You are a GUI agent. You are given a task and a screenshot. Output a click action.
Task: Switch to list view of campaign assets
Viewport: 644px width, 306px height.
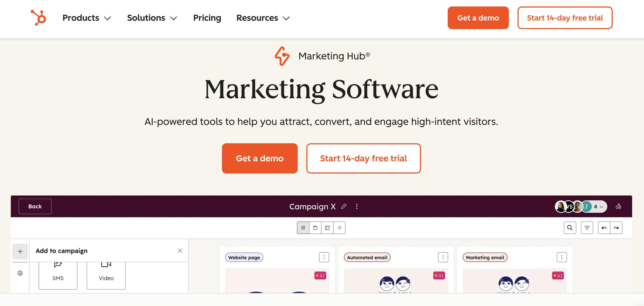click(x=340, y=227)
